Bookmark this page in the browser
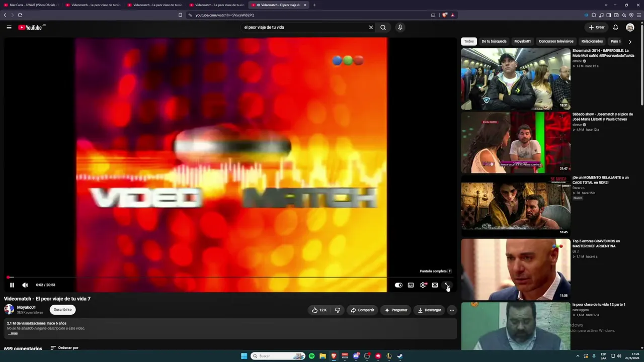Viewport: 644px width, 362px height. [x=180, y=15]
